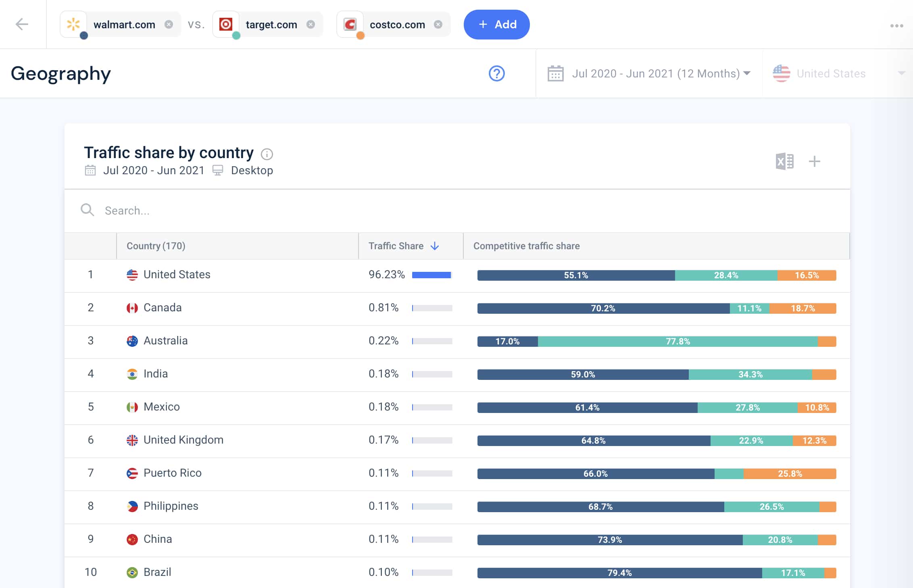Image resolution: width=913 pixels, height=588 pixels.
Task: Click the Add button to add domain
Action: [x=497, y=25]
